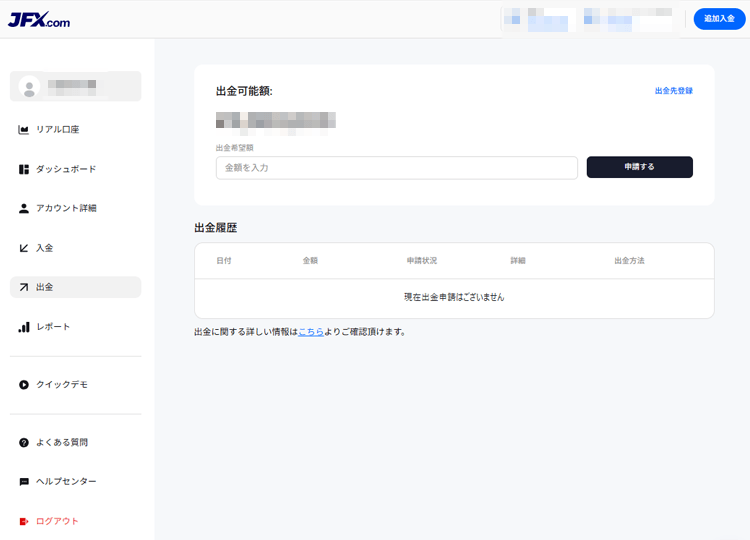This screenshot has height=540, width=750.
Task: Click the user profile card in sidebar
Action: [76, 87]
